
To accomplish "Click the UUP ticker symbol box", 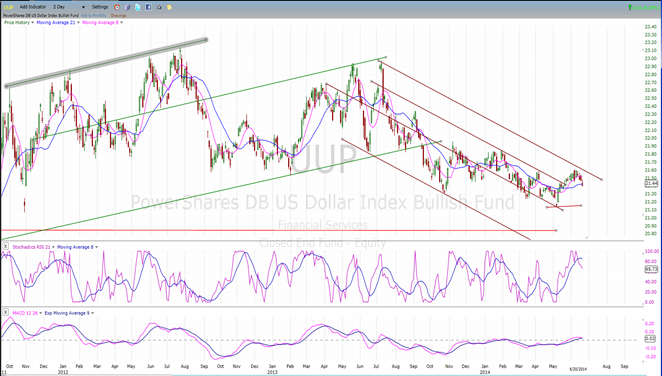I will point(8,7).
